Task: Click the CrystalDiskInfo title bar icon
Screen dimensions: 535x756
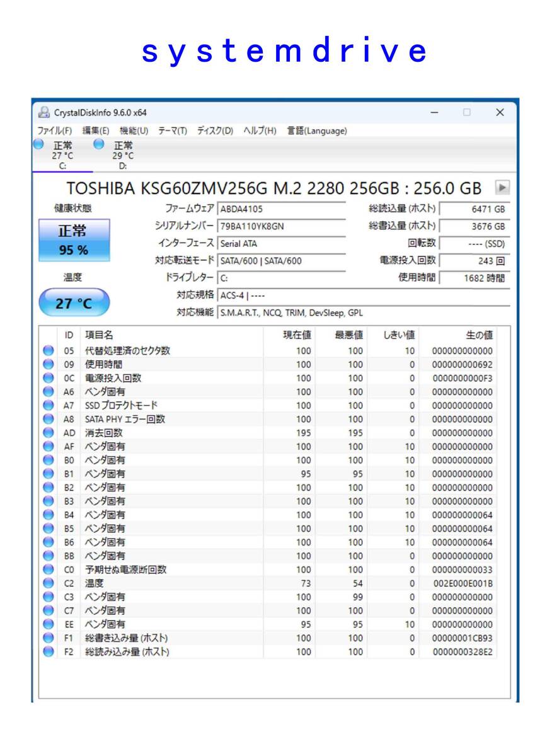Action: coord(43,112)
